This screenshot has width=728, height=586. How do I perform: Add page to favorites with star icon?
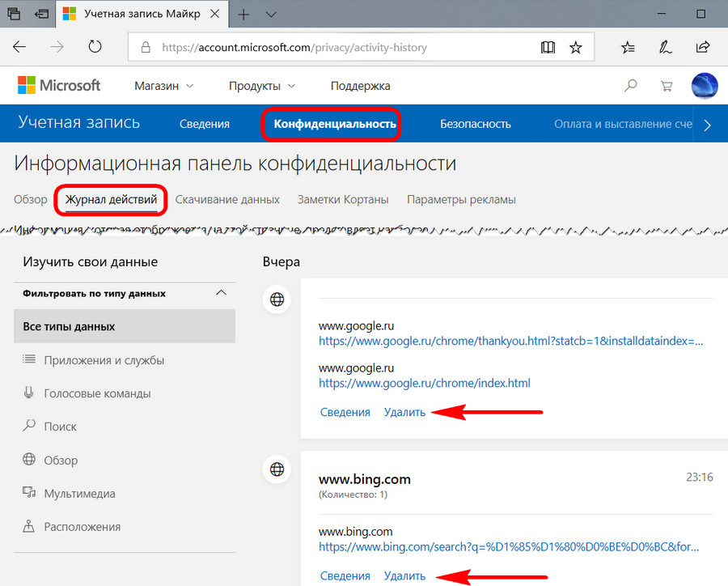pyautogui.click(x=576, y=47)
